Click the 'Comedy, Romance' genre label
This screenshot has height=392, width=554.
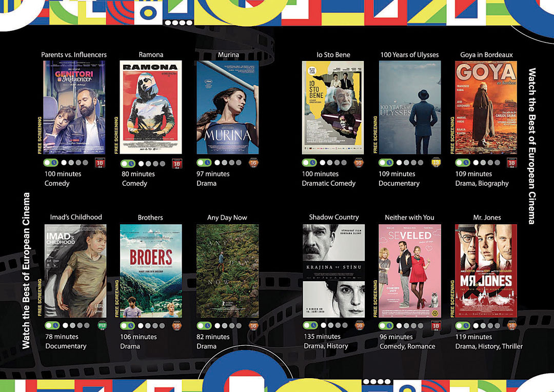[407, 346]
